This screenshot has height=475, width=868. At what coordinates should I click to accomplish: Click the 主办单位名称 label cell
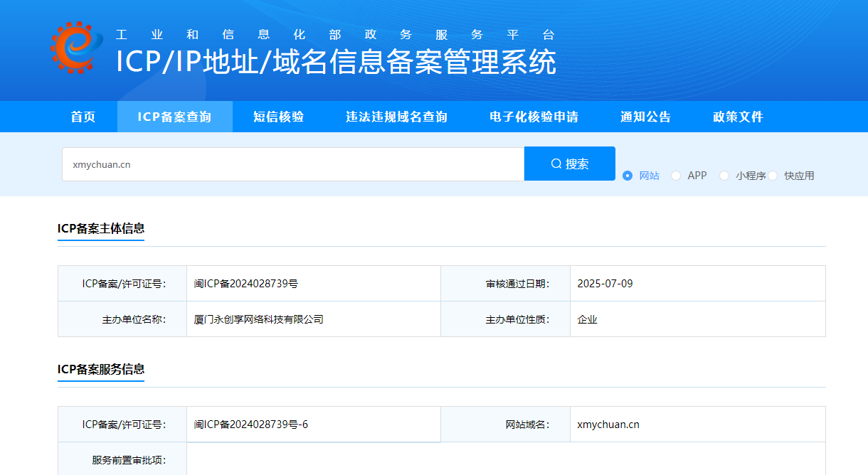122,319
